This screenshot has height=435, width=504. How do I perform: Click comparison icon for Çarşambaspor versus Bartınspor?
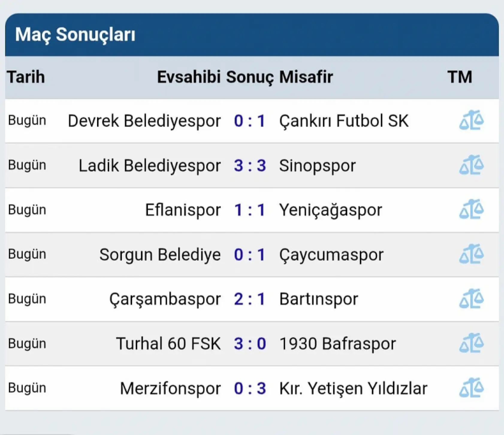coord(472,299)
